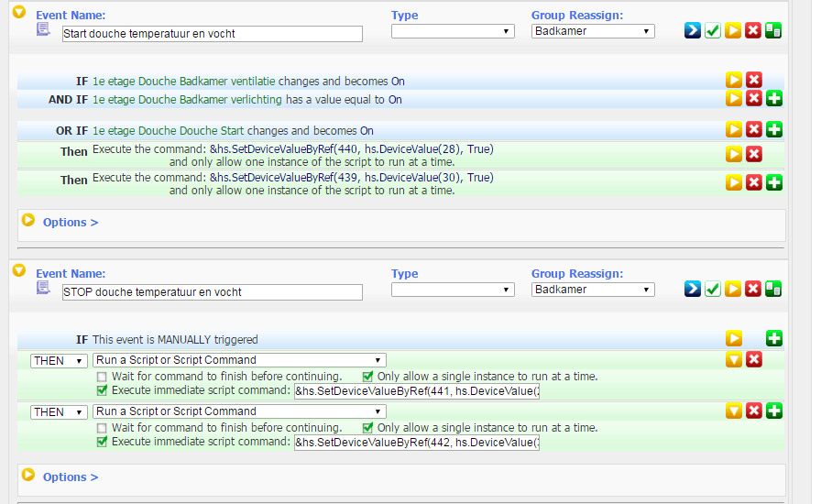Toggle Wait for command checkbox, 442 action
832x504 pixels.
(102, 428)
